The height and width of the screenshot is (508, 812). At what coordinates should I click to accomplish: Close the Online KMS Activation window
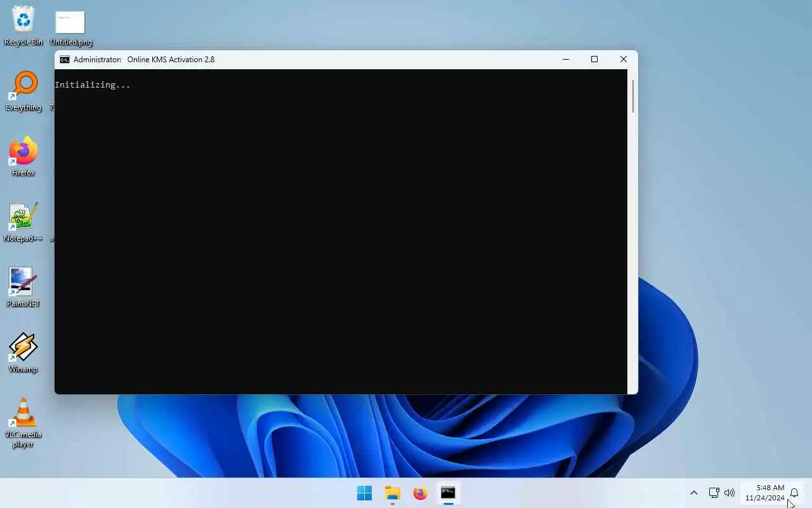624,60
